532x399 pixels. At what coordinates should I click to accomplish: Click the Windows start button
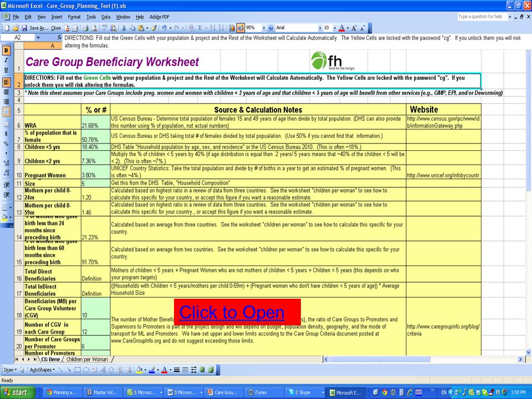17,392
